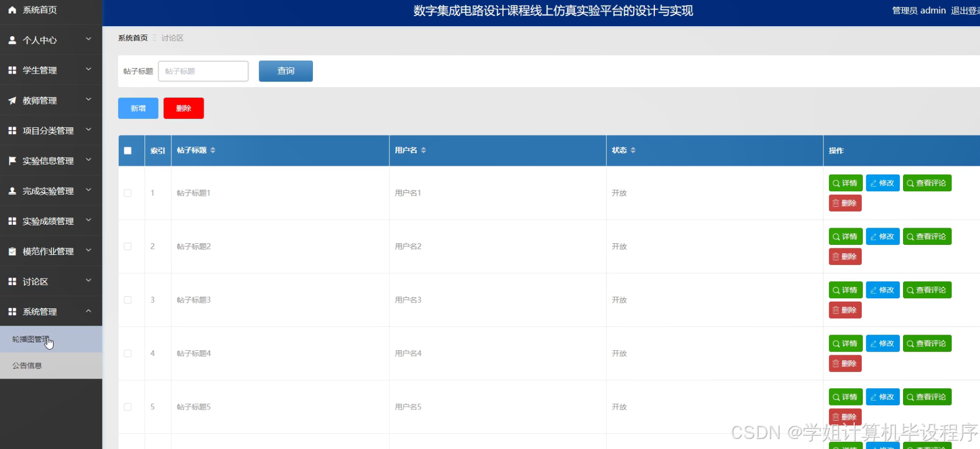
Task: Click 系统首页 breadcrumb link
Action: tap(133, 38)
